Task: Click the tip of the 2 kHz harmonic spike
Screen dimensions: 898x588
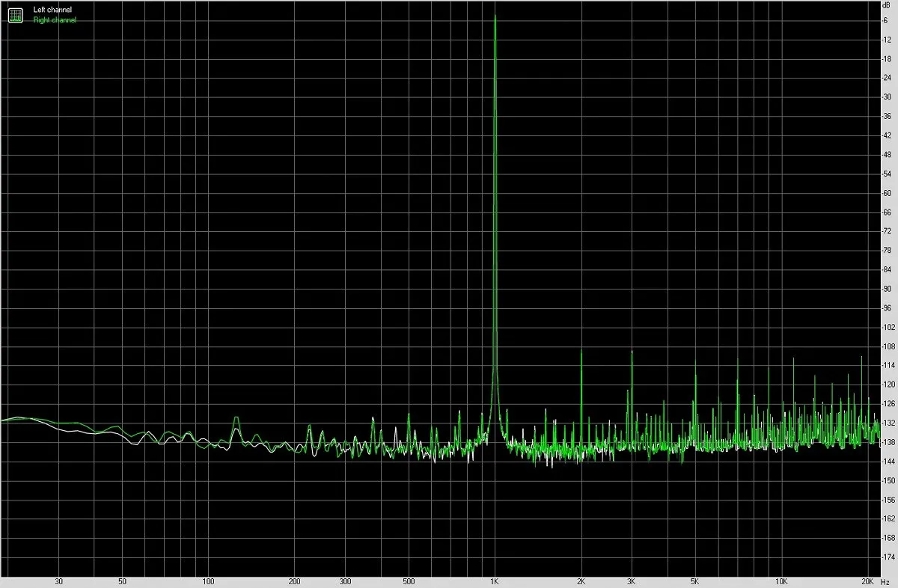Action: click(581, 351)
